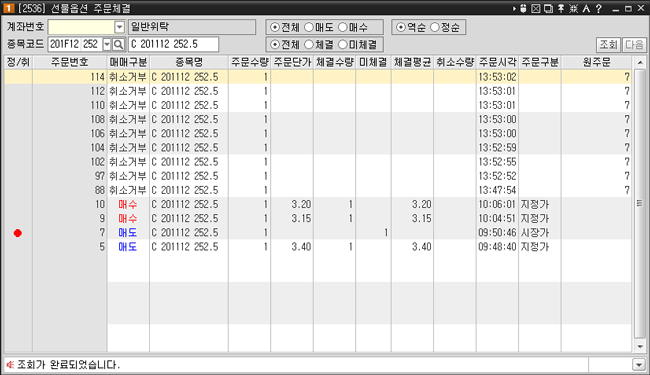Click the 계좌번호 input field
650x375 pixels.
81,27
